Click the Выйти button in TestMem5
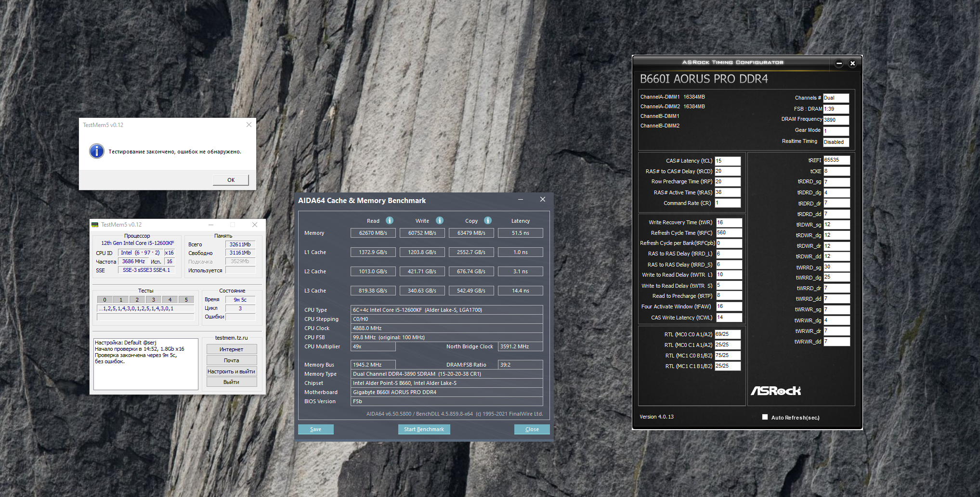 click(x=231, y=382)
